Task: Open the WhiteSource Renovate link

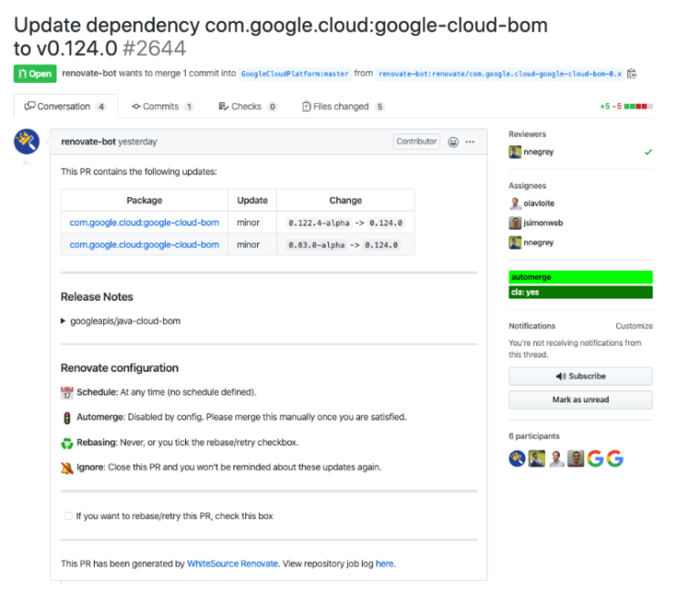Action: [232, 564]
